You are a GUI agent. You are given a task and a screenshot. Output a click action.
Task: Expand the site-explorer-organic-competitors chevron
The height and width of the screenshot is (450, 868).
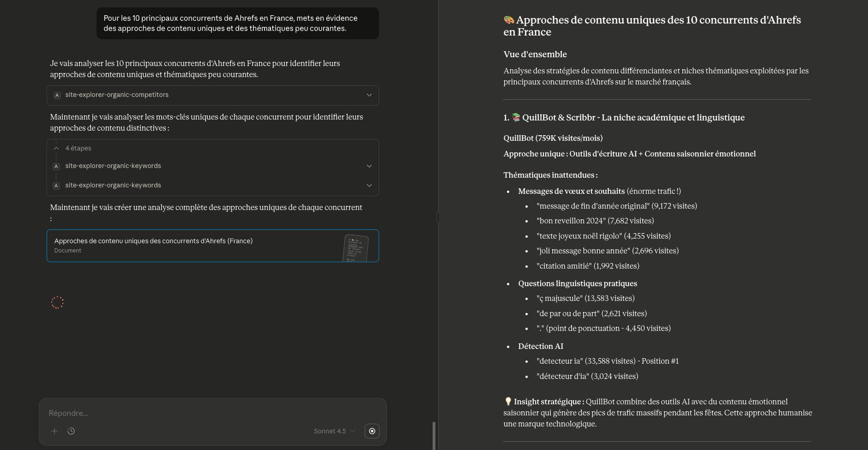(x=369, y=95)
